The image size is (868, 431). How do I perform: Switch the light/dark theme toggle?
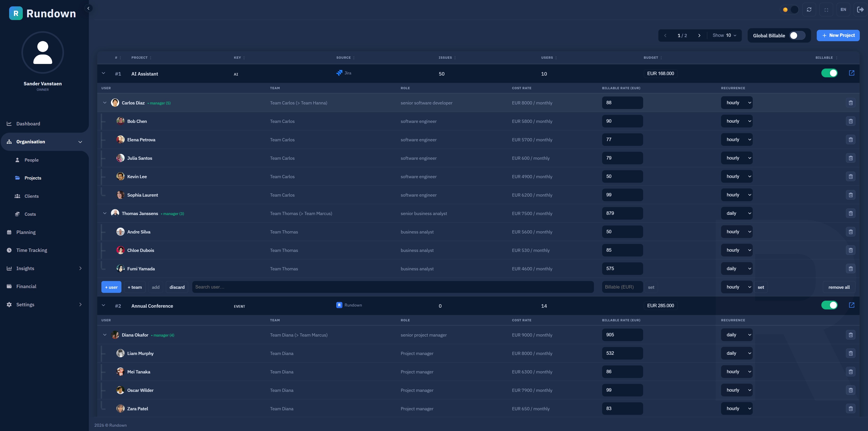(789, 9)
